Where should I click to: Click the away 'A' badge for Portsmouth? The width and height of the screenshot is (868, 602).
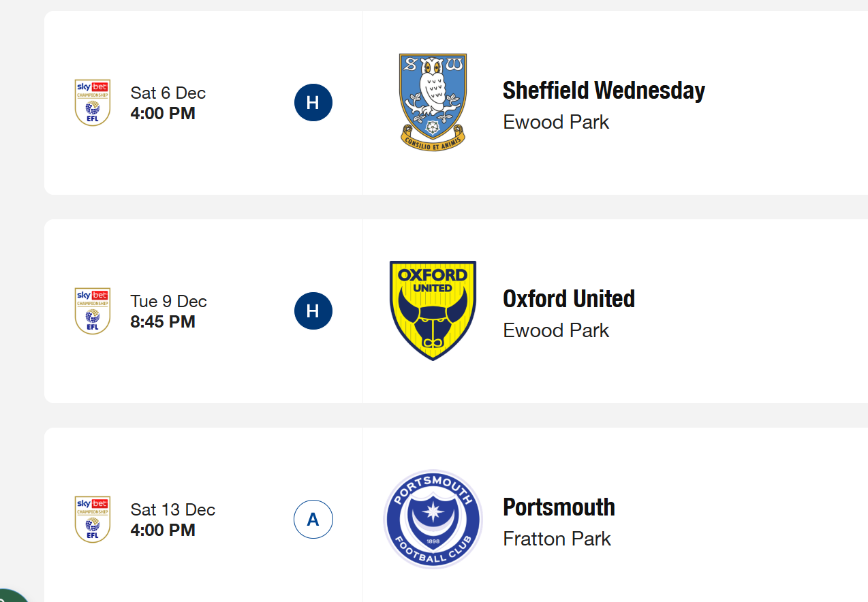(313, 520)
